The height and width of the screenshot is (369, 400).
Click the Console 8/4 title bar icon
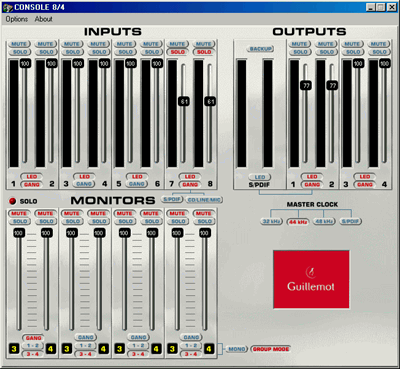pyautogui.click(x=7, y=7)
